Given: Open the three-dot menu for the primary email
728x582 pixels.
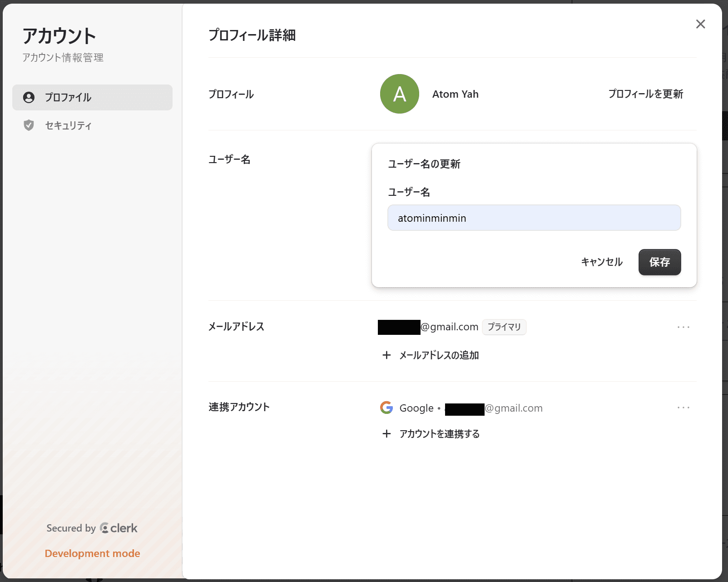Looking at the screenshot, I should 683,327.
